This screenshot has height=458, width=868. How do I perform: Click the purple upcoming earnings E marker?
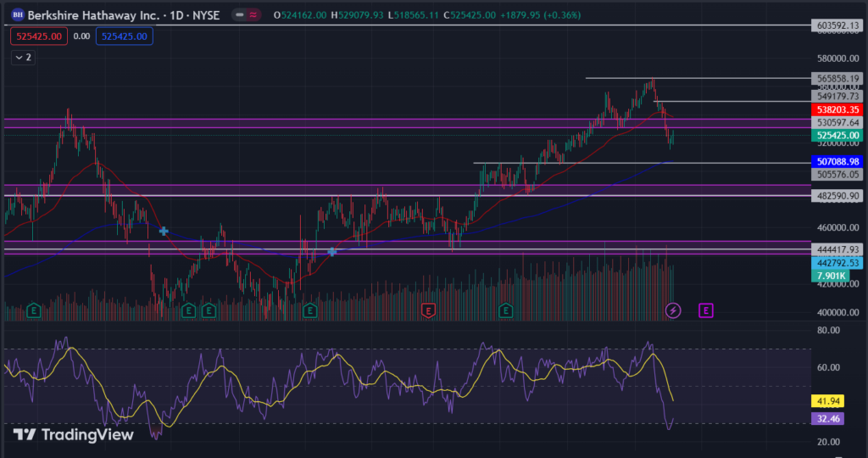tap(706, 310)
